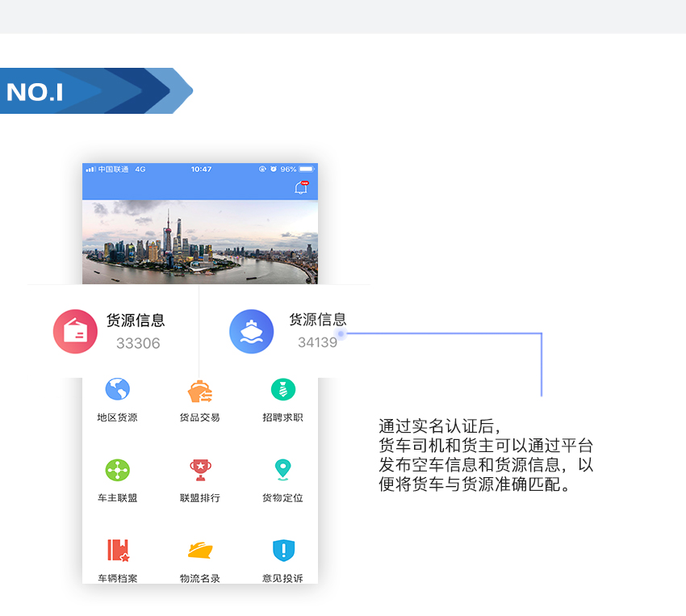686x616 pixels.
Task: Open 货品交易 orange ship icon
Action: tap(200, 391)
